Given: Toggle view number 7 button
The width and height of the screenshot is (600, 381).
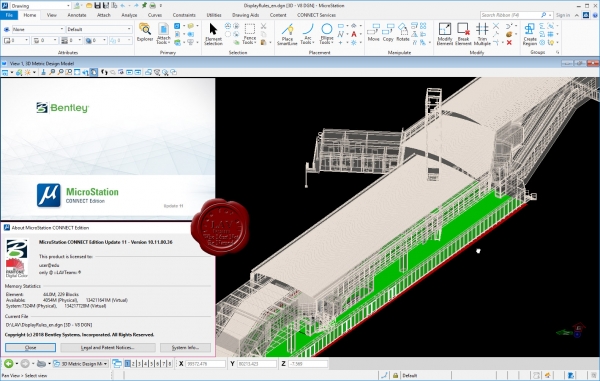Looking at the screenshot, I should (164, 363).
